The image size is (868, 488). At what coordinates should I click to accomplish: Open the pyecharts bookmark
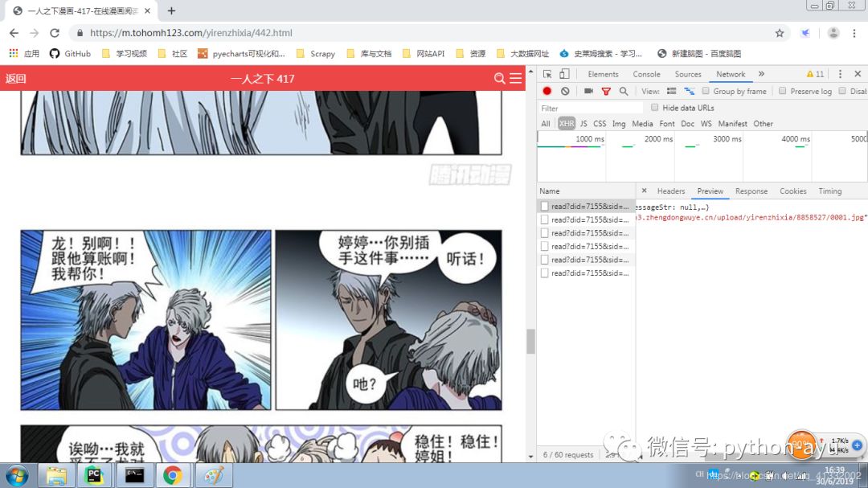(x=241, y=54)
